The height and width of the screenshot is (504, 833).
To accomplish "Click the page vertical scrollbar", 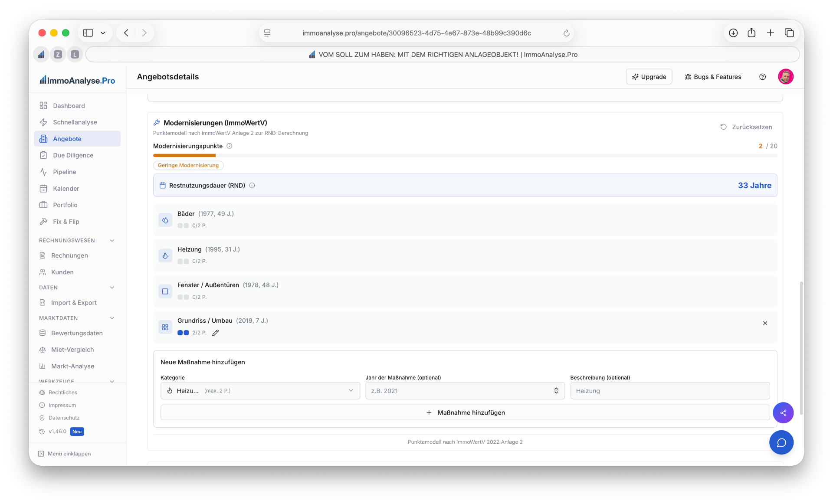I will point(801,348).
